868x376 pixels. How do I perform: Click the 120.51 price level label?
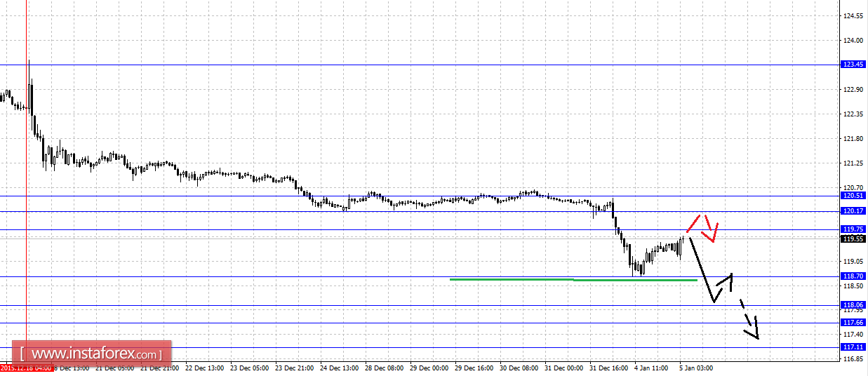coord(853,196)
